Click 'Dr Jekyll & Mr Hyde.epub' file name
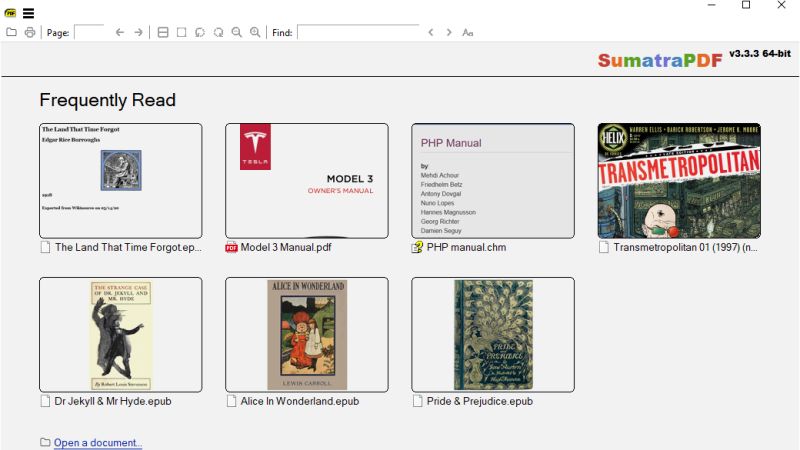The height and width of the screenshot is (450, 800). [x=113, y=401]
